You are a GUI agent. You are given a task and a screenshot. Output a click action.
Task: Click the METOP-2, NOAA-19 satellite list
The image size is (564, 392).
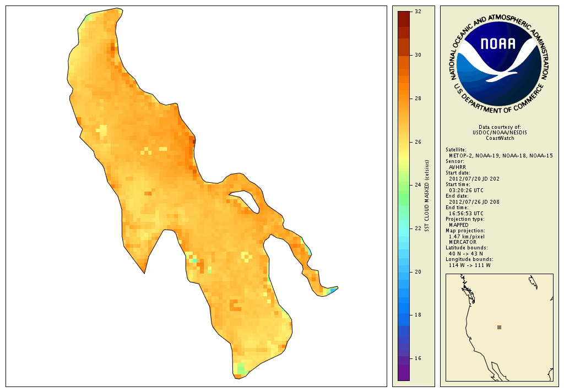pos(501,156)
